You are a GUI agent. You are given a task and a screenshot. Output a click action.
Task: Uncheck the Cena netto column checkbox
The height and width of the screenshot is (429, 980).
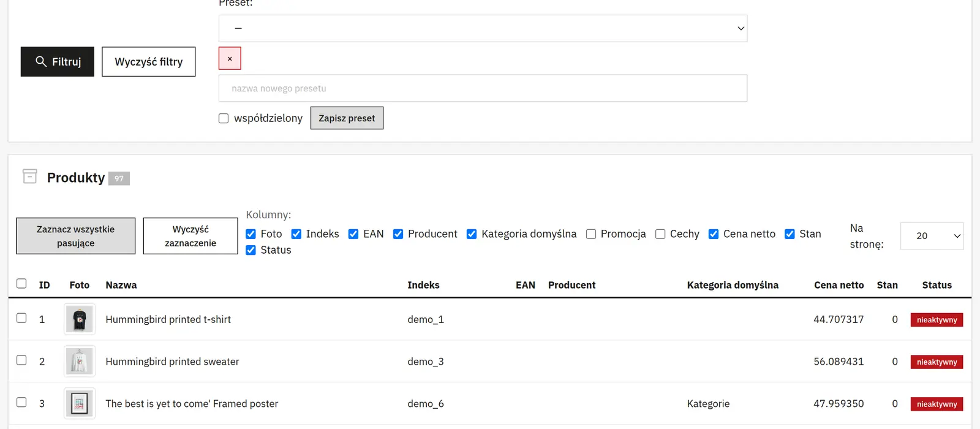tap(714, 234)
